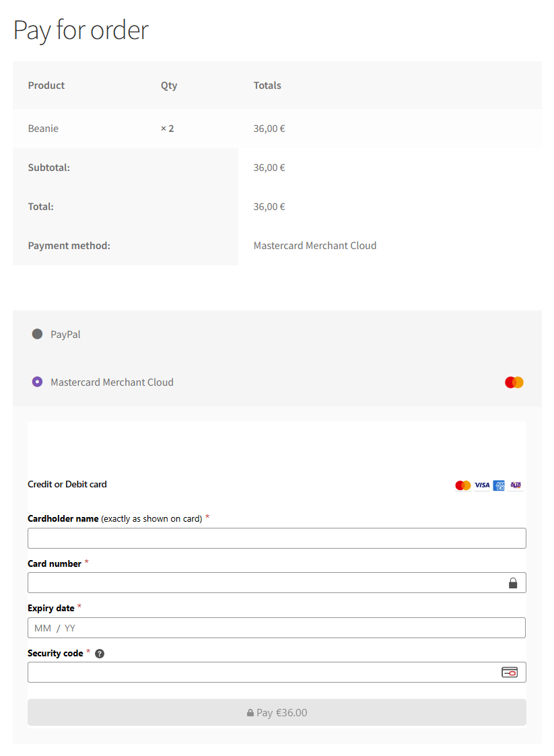The height and width of the screenshot is (756, 554).
Task: Click the security code help question mark
Action: (x=100, y=654)
